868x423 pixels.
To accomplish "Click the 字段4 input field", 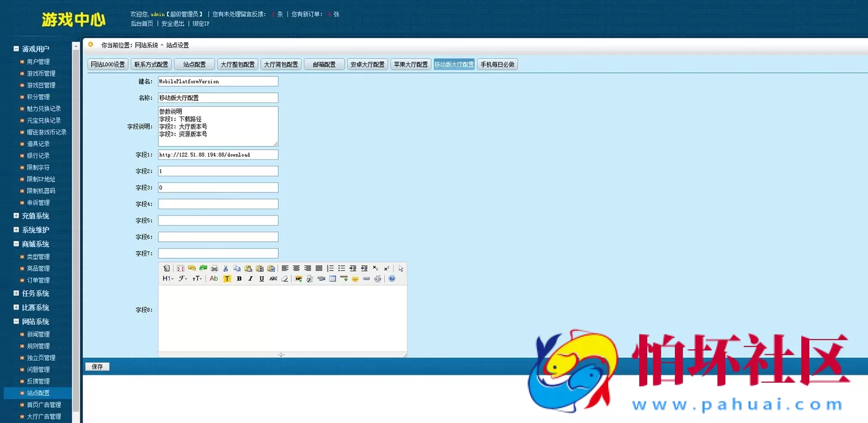I will coord(218,204).
